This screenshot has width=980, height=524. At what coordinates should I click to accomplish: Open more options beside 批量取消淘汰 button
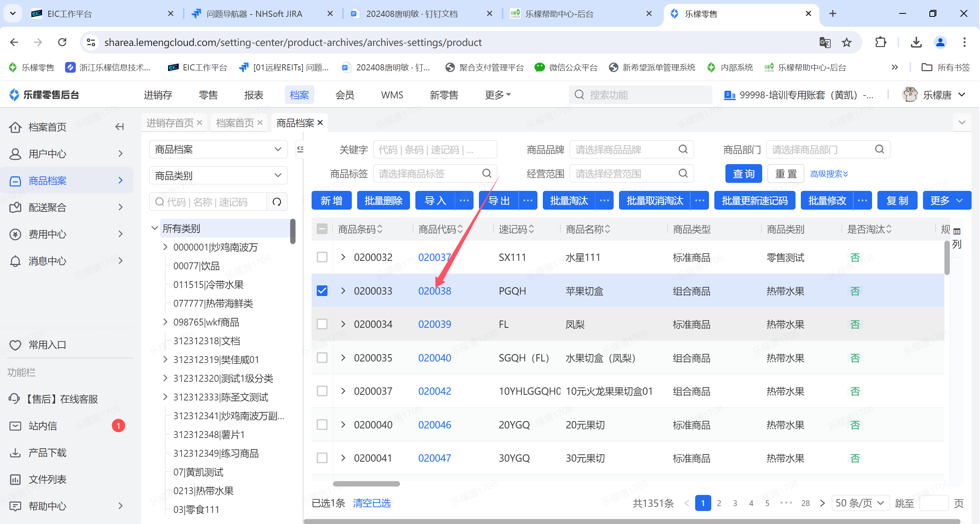pos(700,200)
